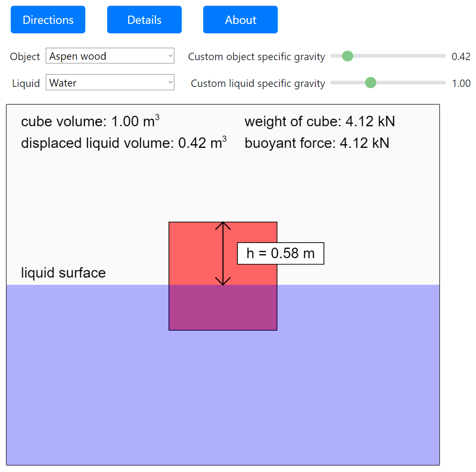Image resolution: width=476 pixels, height=472 pixels.
Task: Click the "liquid surface" label
Action: coord(63,273)
